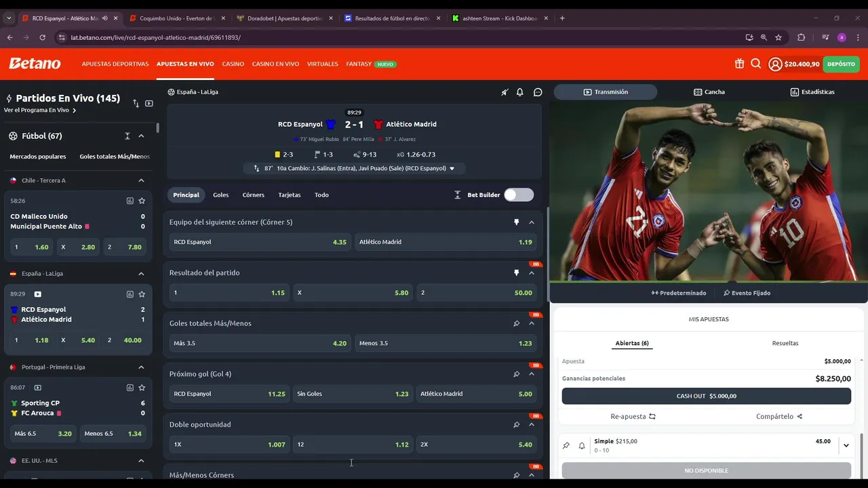Unpin the Resultado del partido market
The height and width of the screenshot is (488, 868).
point(516,273)
